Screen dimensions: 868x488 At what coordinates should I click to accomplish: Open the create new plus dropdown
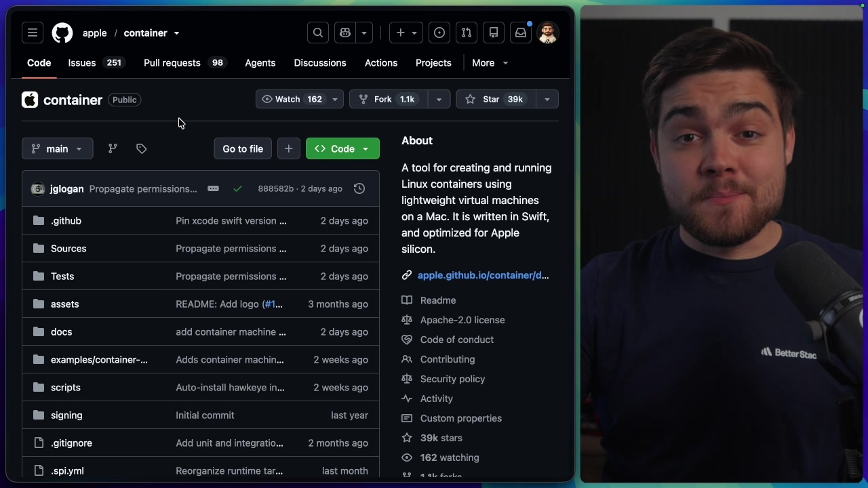click(x=406, y=33)
